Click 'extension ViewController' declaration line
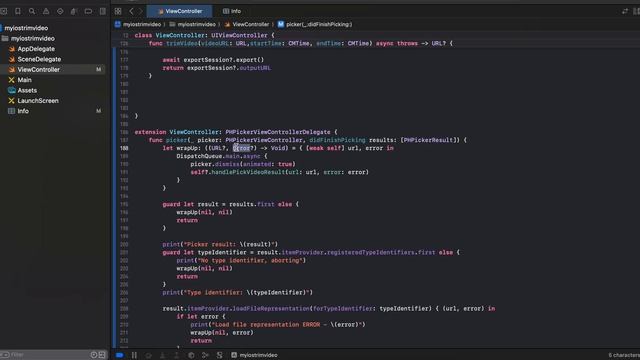 236,132
